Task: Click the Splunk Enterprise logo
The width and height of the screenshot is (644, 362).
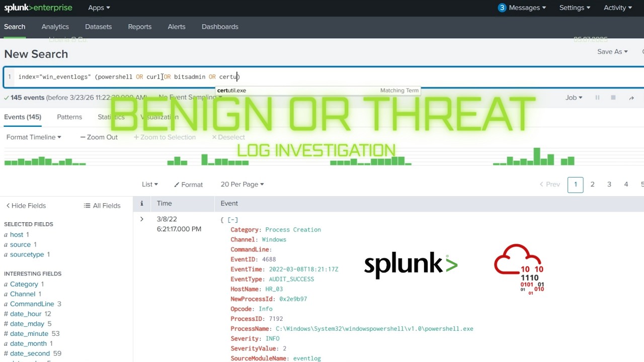Action: [x=38, y=8]
